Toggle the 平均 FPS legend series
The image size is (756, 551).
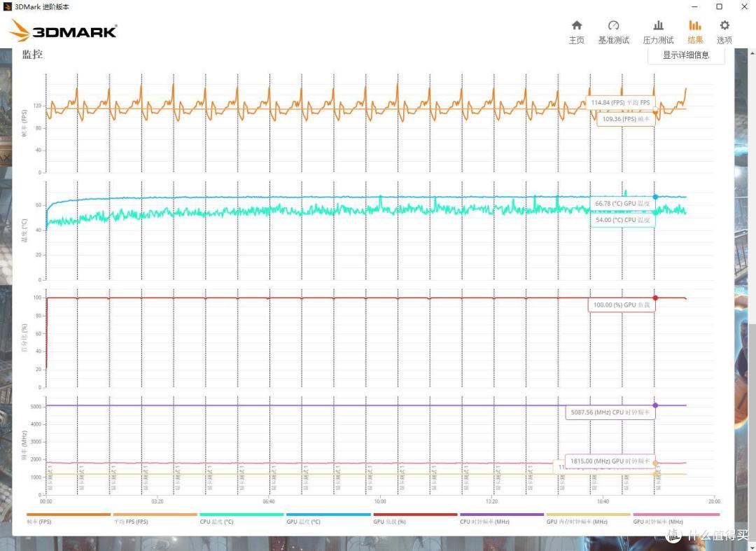tap(155, 518)
